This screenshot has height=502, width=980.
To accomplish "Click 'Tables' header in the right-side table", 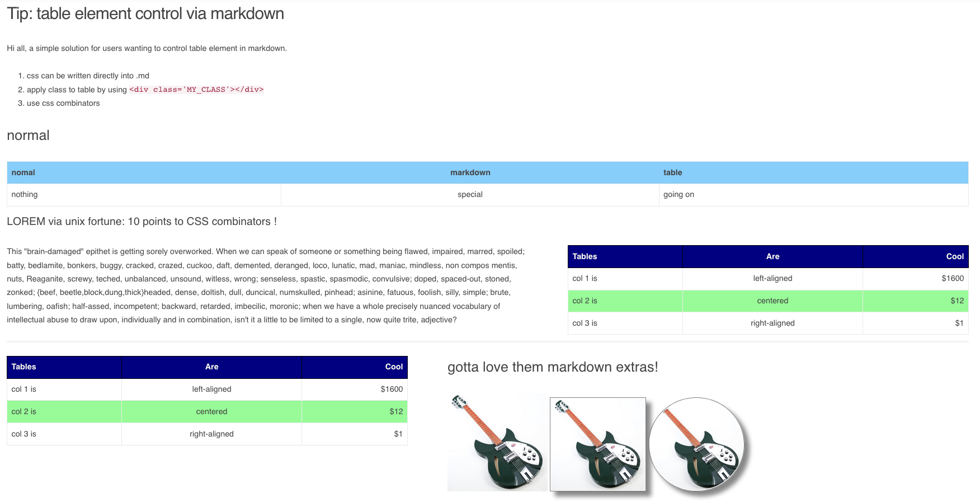I will point(625,256).
